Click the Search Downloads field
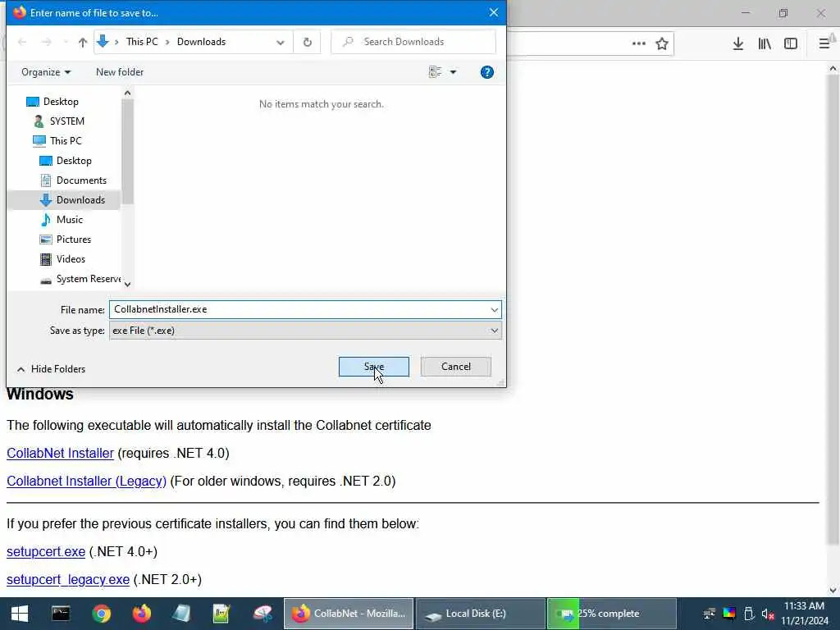The height and width of the screenshot is (630, 840). [x=413, y=42]
